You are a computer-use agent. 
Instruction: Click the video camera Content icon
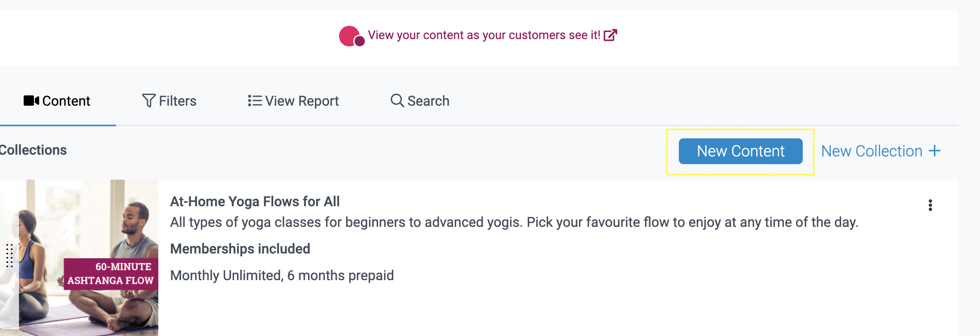coord(31,101)
